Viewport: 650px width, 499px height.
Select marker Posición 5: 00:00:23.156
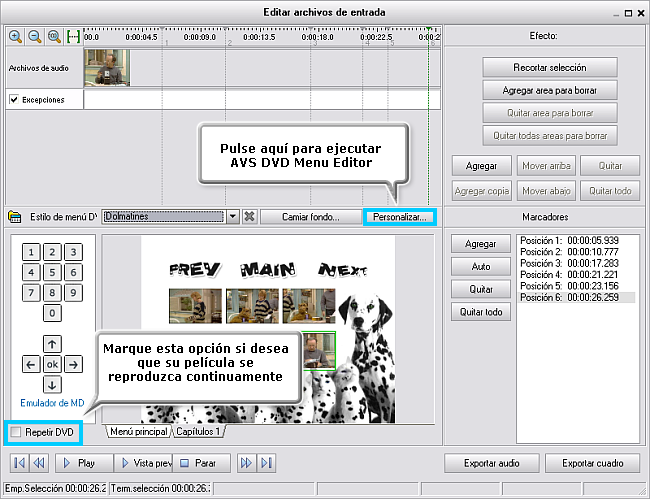569,286
